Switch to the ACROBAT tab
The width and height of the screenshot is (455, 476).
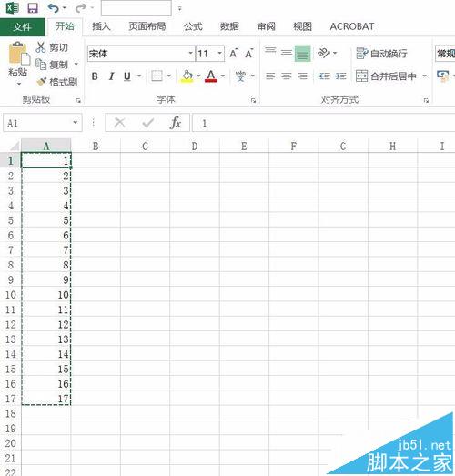point(352,26)
